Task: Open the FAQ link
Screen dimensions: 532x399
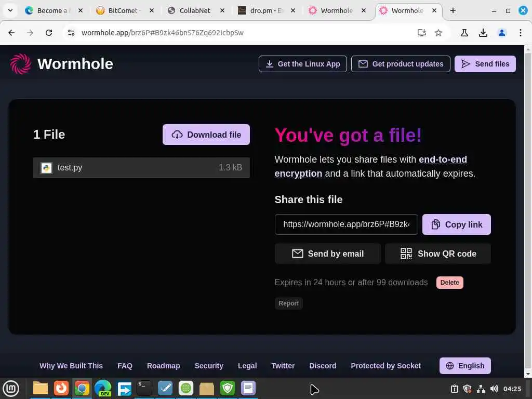Action: 125,366
